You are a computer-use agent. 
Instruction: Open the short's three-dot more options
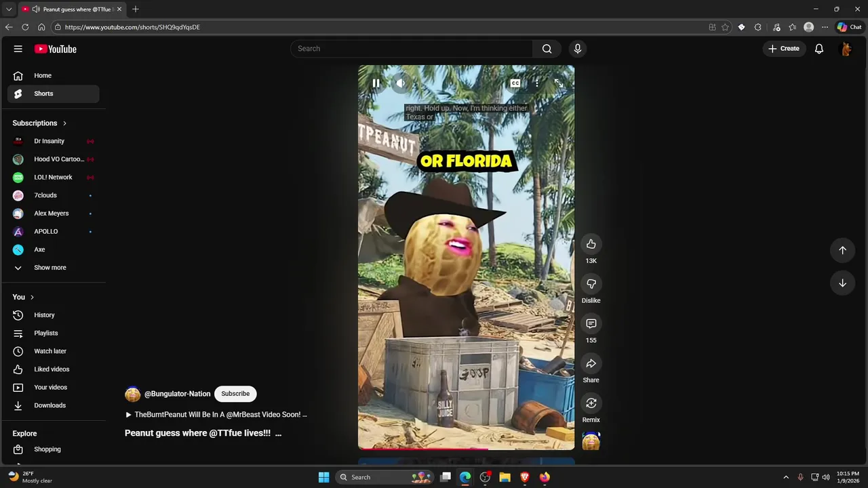click(537, 83)
